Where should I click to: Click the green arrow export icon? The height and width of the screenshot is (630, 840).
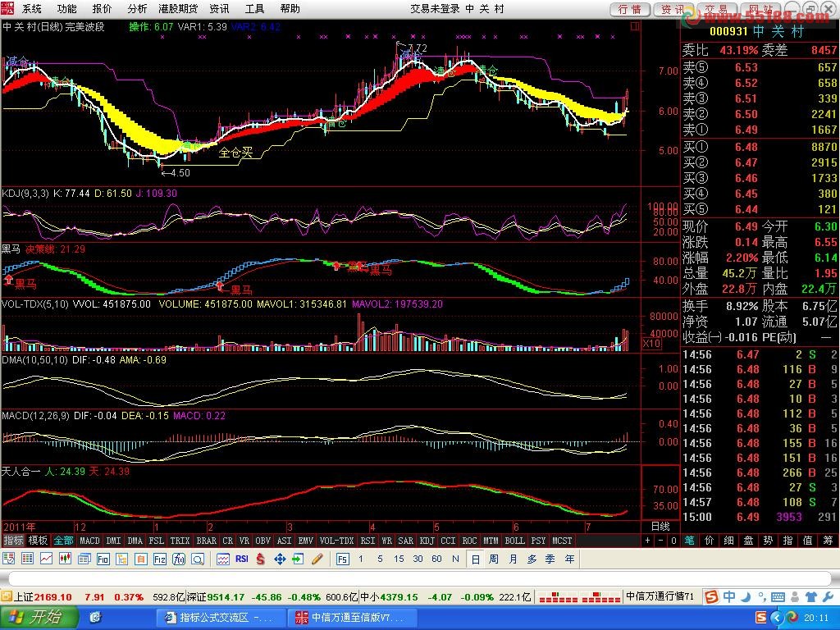tap(298, 559)
